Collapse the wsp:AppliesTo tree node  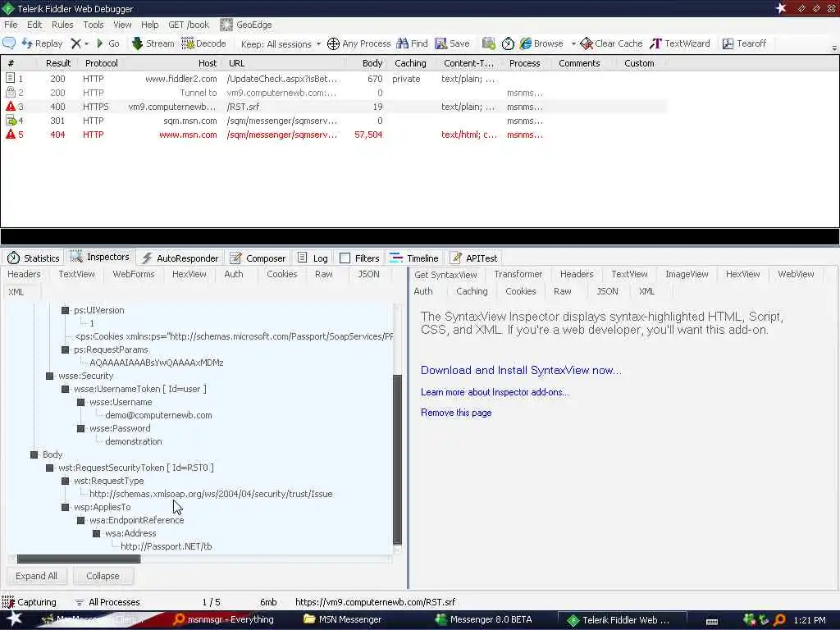65,507
